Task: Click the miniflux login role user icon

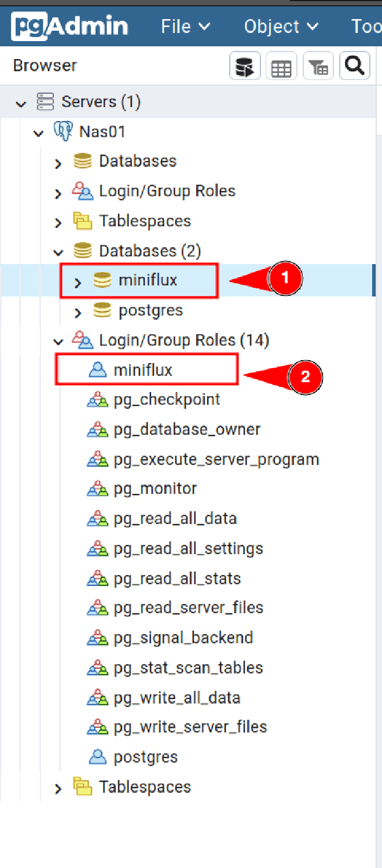Action: (97, 369)
